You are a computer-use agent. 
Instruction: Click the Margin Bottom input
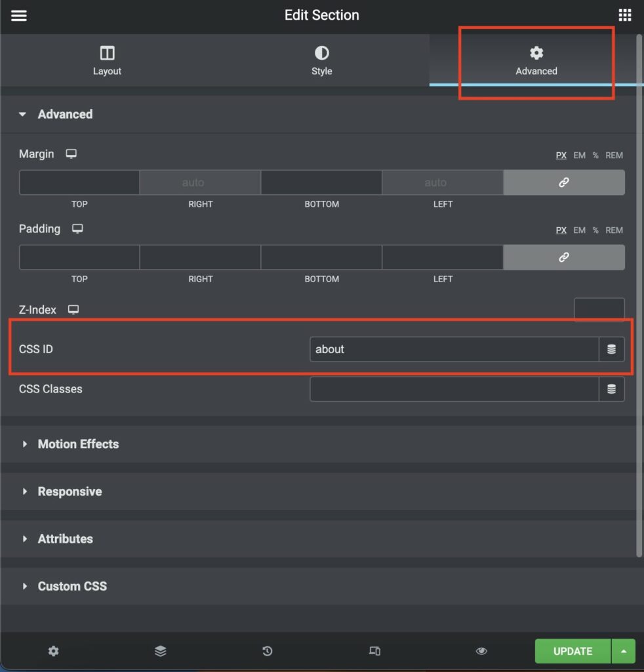pos(321,182)
